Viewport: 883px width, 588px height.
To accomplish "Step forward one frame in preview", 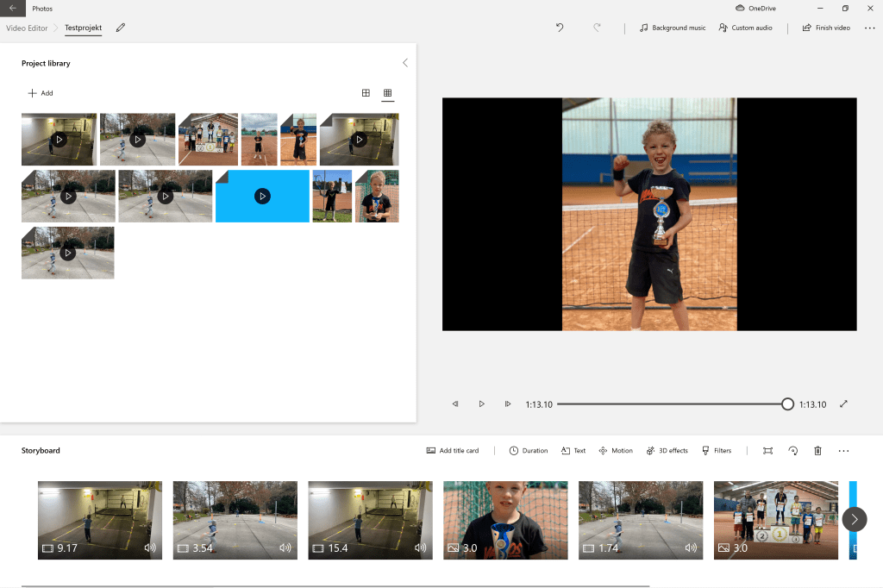I will 508,404.
